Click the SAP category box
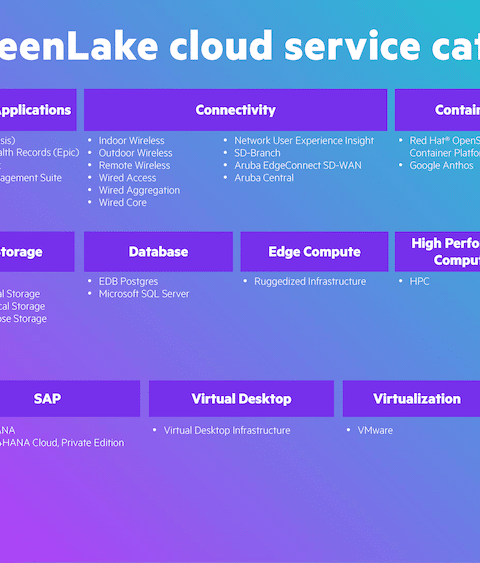The width and height of the screenshot is (480, 563). click(x=70, y=399)
